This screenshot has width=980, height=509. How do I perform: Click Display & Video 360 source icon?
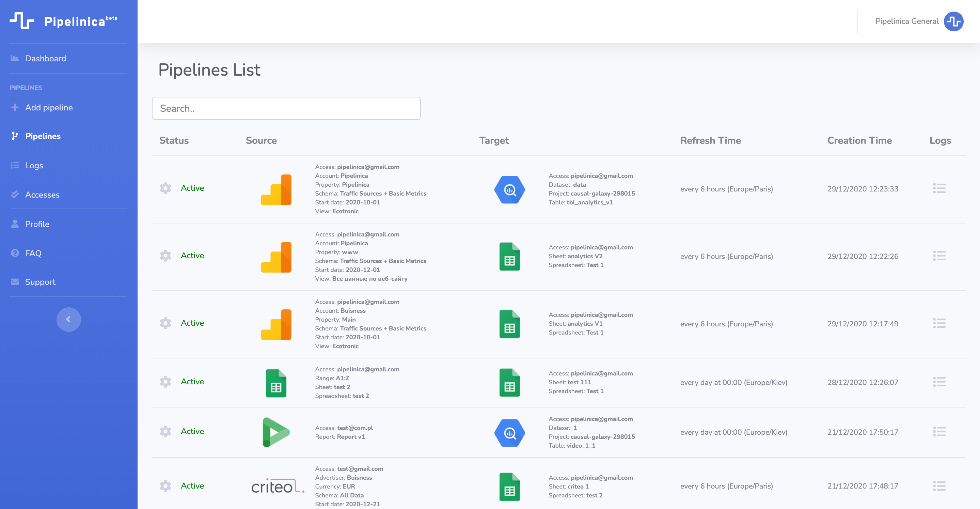[x=276, y=432]
